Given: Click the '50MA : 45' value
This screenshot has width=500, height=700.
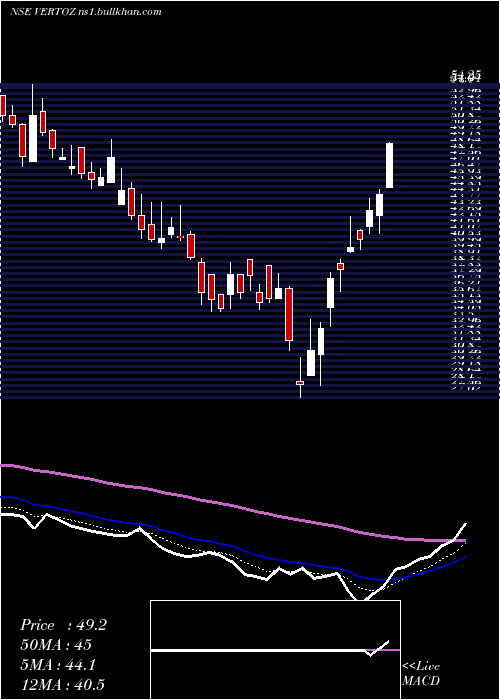Looking at the screenshot, I should 56,645.
